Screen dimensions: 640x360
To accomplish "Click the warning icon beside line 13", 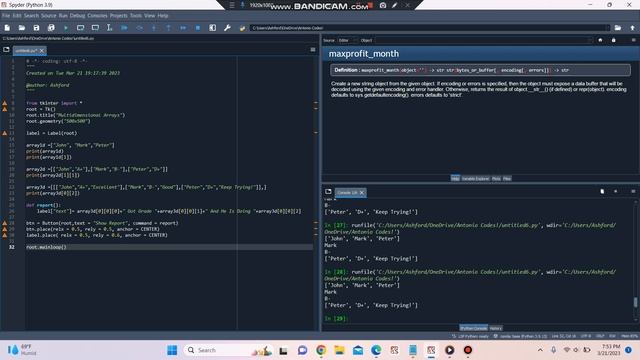I will (x=4, y=133).
